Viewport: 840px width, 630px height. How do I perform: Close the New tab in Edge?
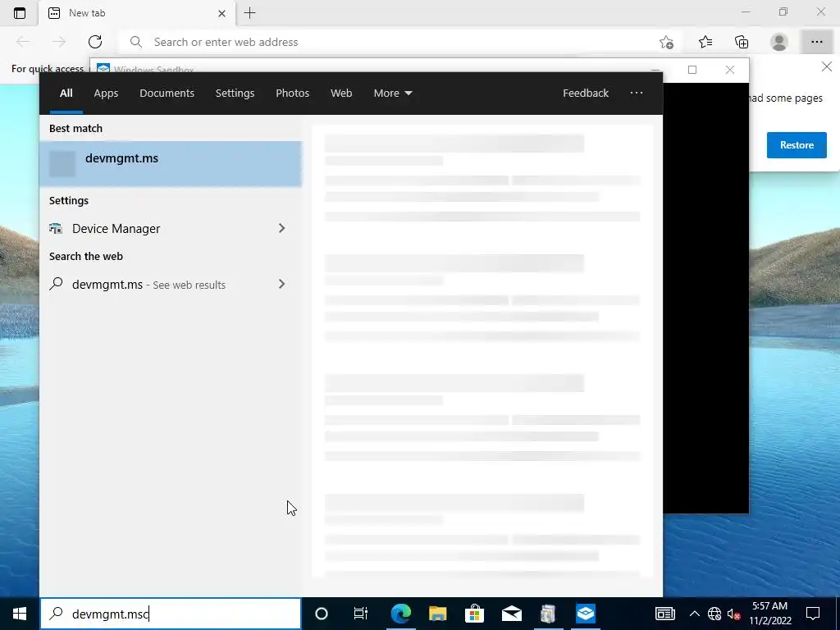(221, 13)
